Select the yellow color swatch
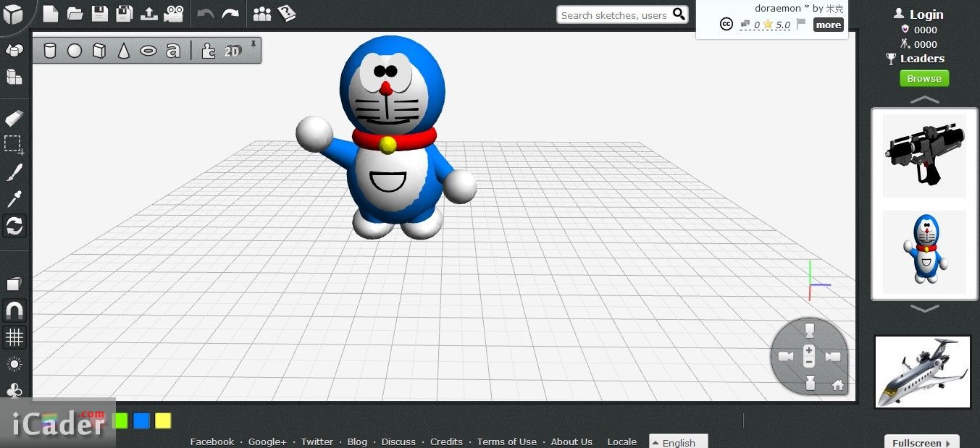 (163, 420)
